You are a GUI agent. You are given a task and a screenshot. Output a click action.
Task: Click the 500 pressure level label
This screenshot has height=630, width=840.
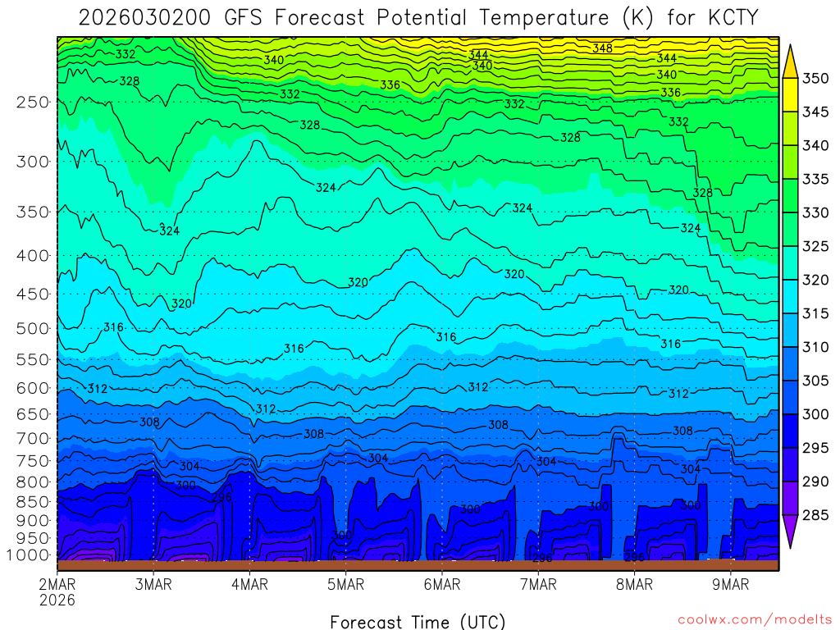(33, 328)
